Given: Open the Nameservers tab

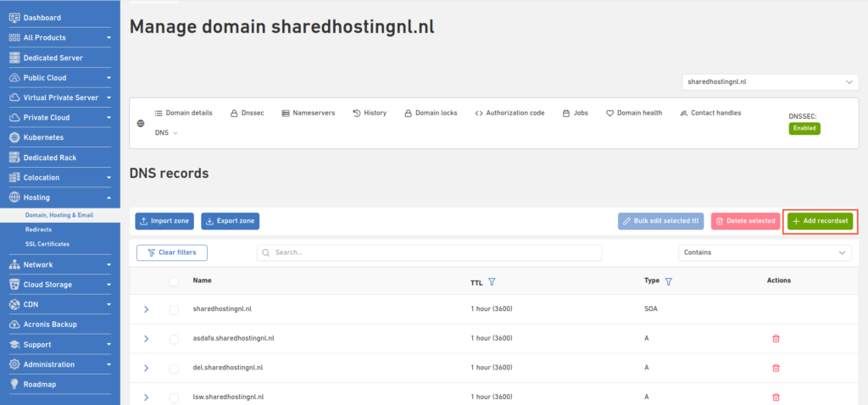Looking at the screenshot, I should 309,113.
